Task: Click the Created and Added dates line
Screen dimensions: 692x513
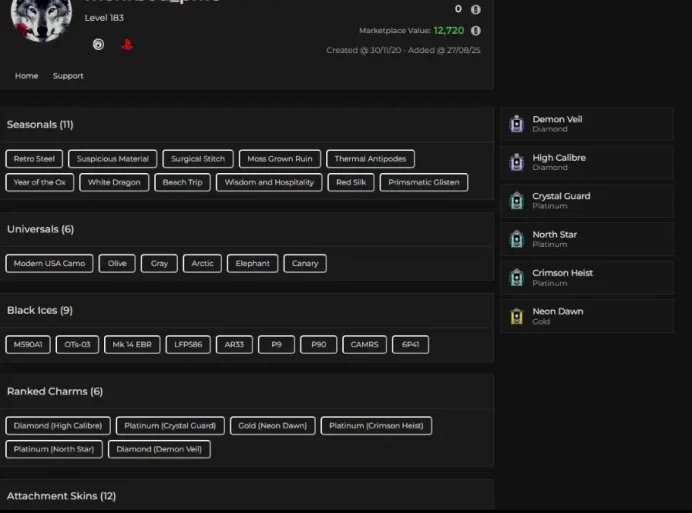Action: (x=403, y=50)
